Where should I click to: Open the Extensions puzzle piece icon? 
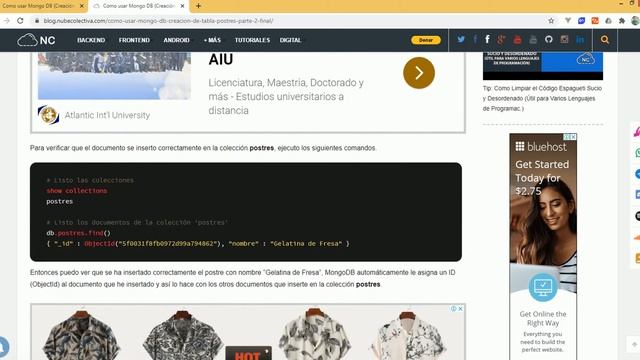click(622, 20)
